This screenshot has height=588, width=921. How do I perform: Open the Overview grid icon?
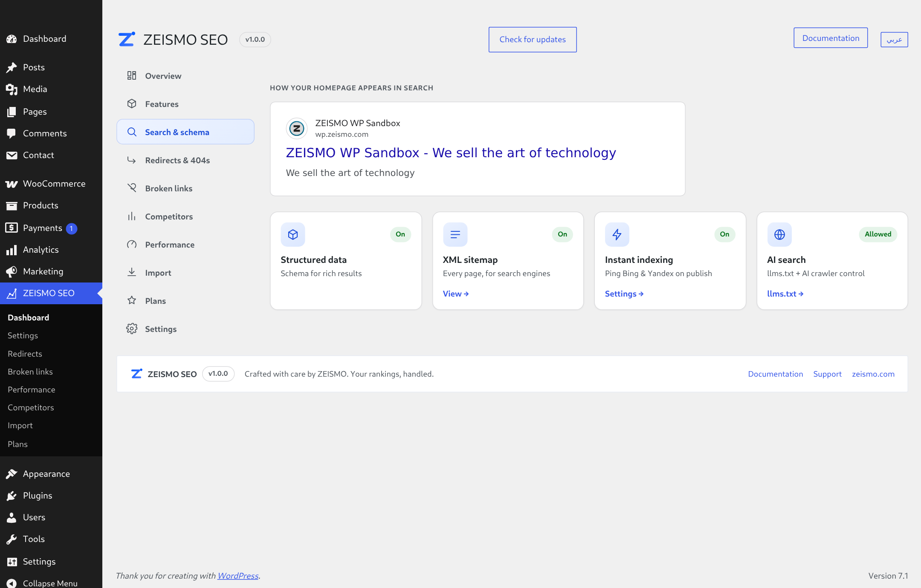[x=132, y=75]
